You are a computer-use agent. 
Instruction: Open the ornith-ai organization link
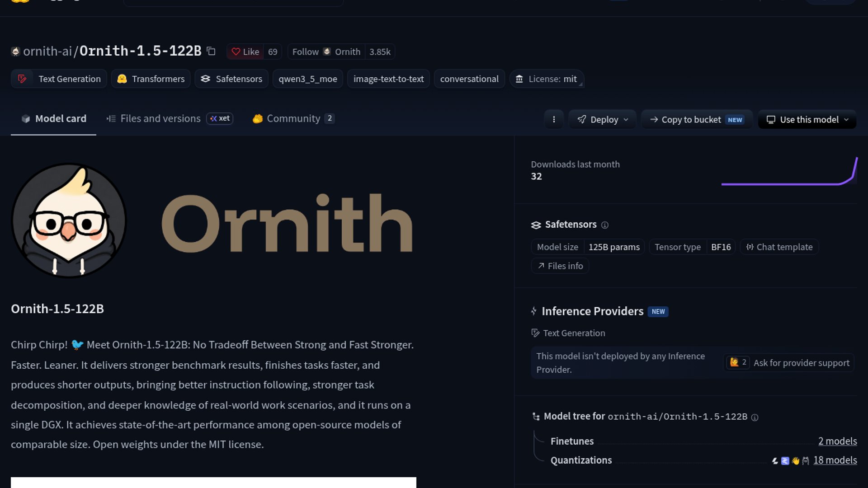(x=47, y=51)
